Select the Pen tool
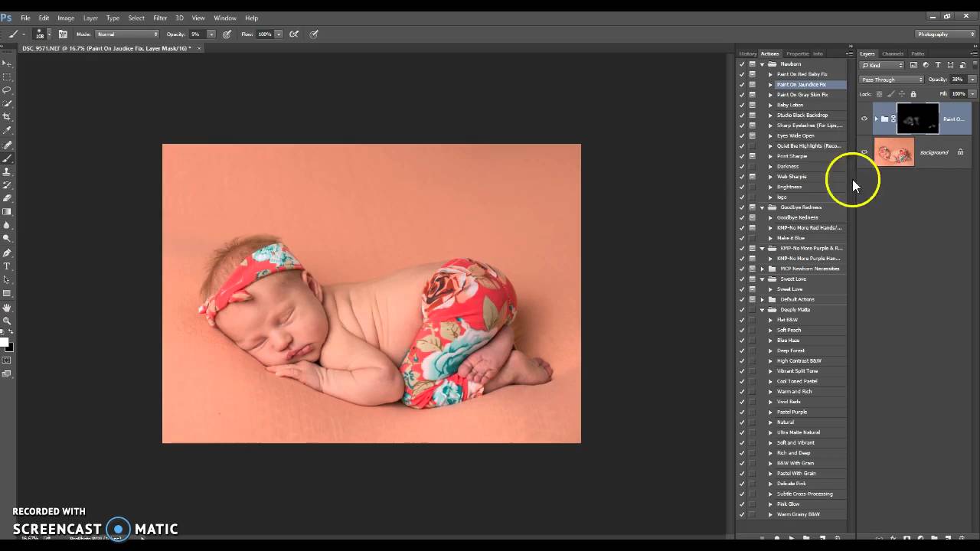980x551 pixels. pyautogui.click(x=7, y=253)
